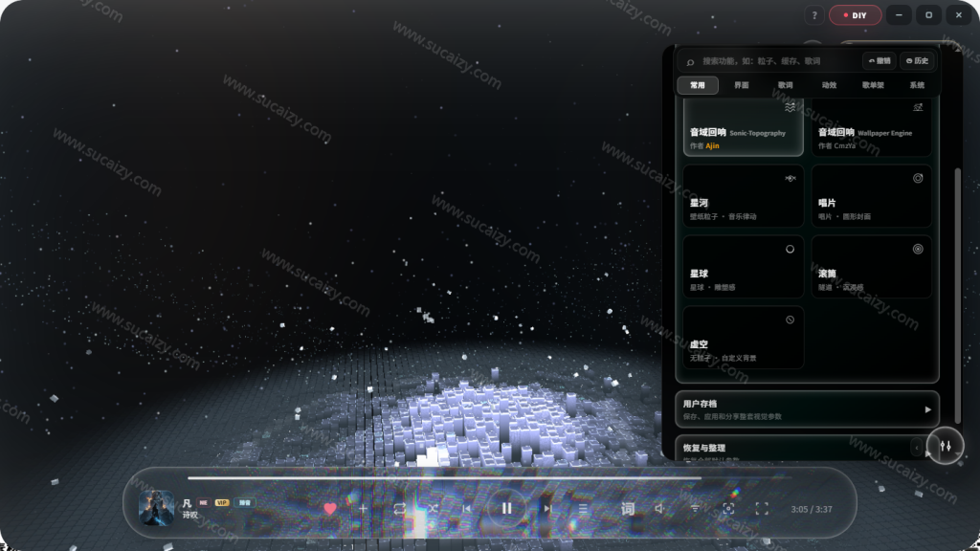Select the 音域回响 Wallpaper Engine card

pyautogui.click(x=871, y=127)
